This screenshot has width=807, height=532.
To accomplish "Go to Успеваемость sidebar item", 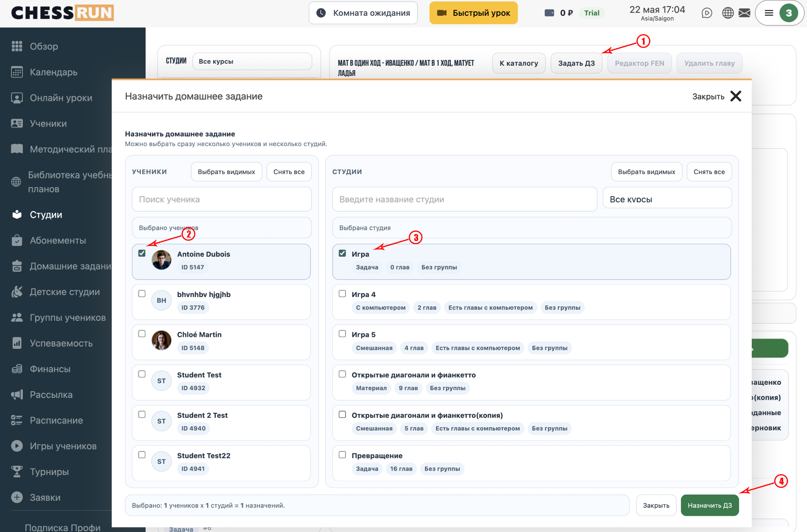I will pyautogui.click(x=61, y=344).
